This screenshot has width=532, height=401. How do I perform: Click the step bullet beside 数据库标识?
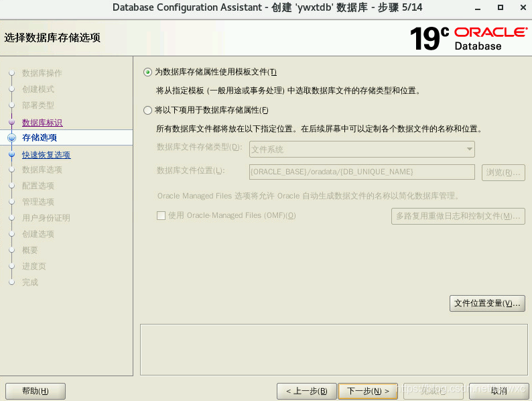pos(12,122)
